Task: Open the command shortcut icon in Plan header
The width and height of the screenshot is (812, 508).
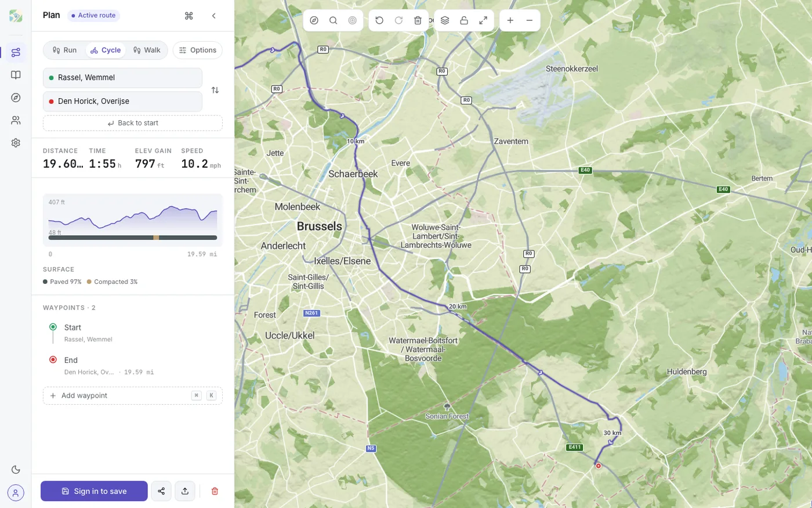Action: [x=188, y=16]
